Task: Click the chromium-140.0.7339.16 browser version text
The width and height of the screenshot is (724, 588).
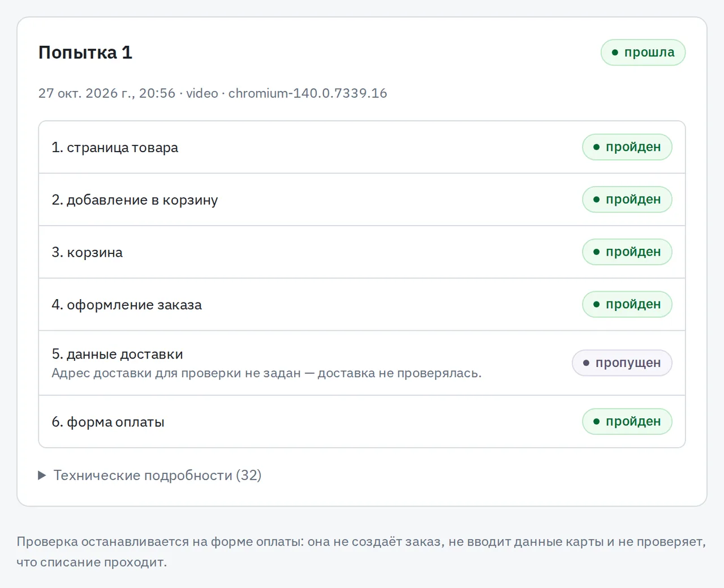Action: click(x=308, y=93)
